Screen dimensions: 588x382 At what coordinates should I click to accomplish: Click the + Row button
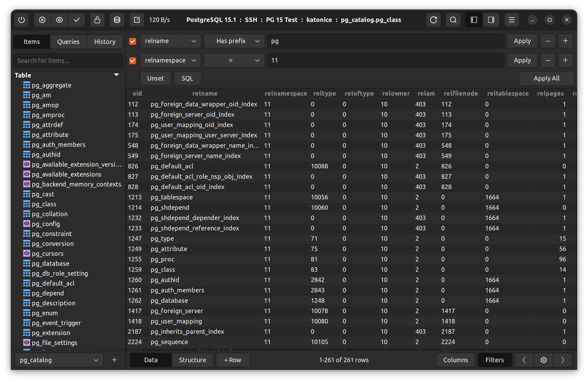point(233,360)
